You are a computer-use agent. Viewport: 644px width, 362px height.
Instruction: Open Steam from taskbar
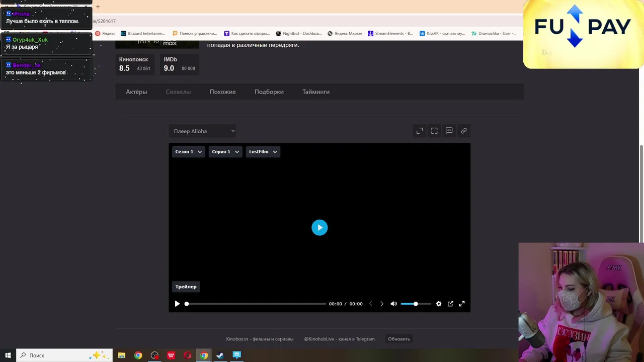(220, 355)
